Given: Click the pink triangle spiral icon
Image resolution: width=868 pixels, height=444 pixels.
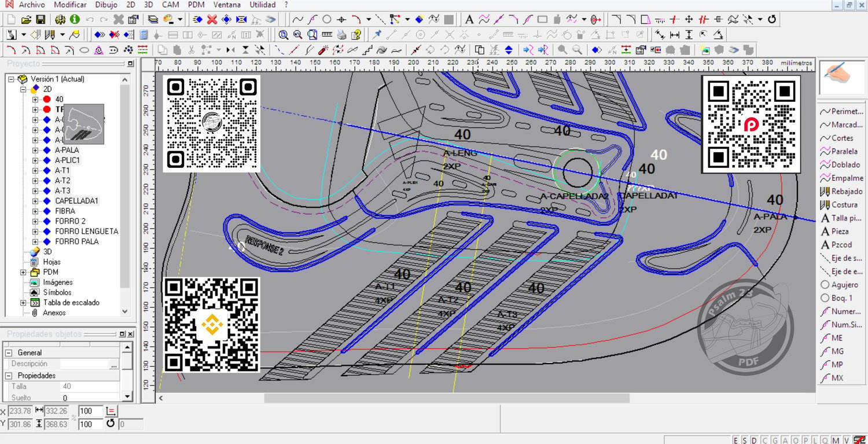Looking at the screenshot, I should click(x=99, y=50).
